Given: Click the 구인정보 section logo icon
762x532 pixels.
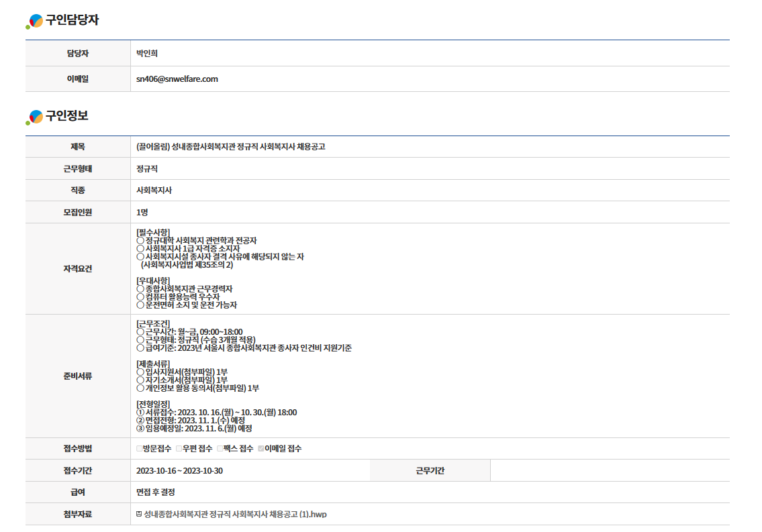Looking at the screenshot, I should pos(34,117).
